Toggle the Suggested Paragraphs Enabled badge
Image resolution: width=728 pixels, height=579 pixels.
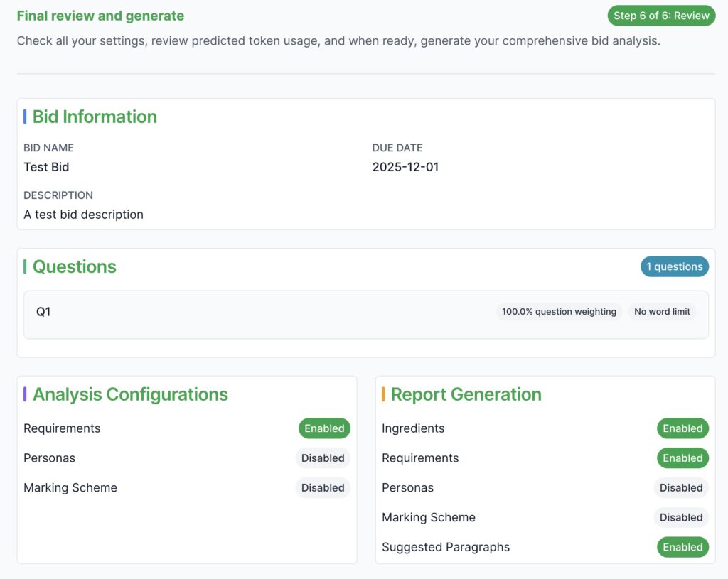(x=682, y=547)
